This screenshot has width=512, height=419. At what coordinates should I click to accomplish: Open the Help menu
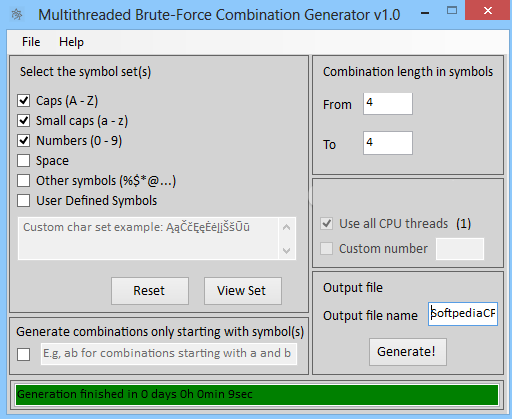(x=71, y=42)
